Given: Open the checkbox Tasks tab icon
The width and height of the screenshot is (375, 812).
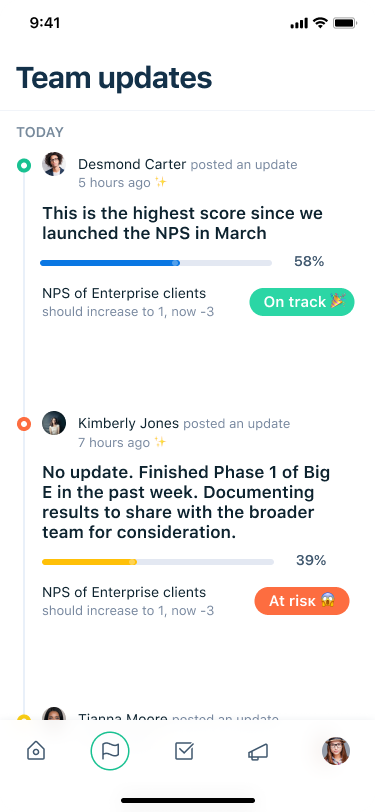Looking at the screenshot, I should (184, 750).
